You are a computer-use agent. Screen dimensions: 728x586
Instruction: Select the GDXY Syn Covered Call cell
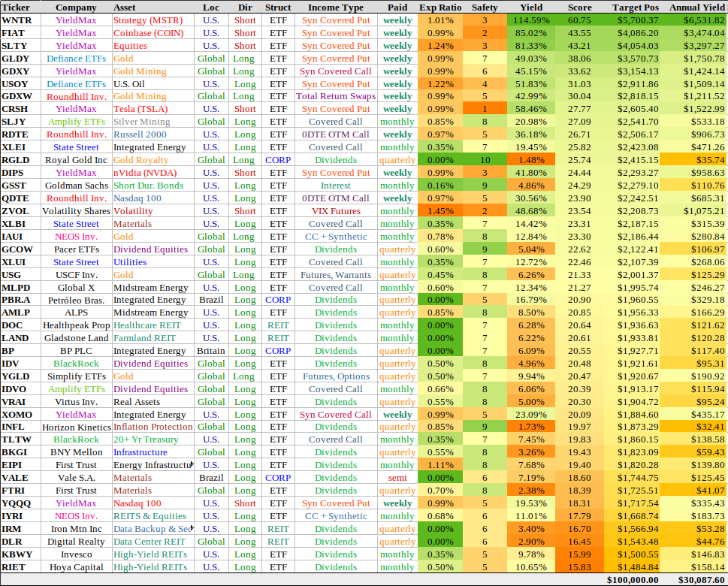(x=336, y=71)
